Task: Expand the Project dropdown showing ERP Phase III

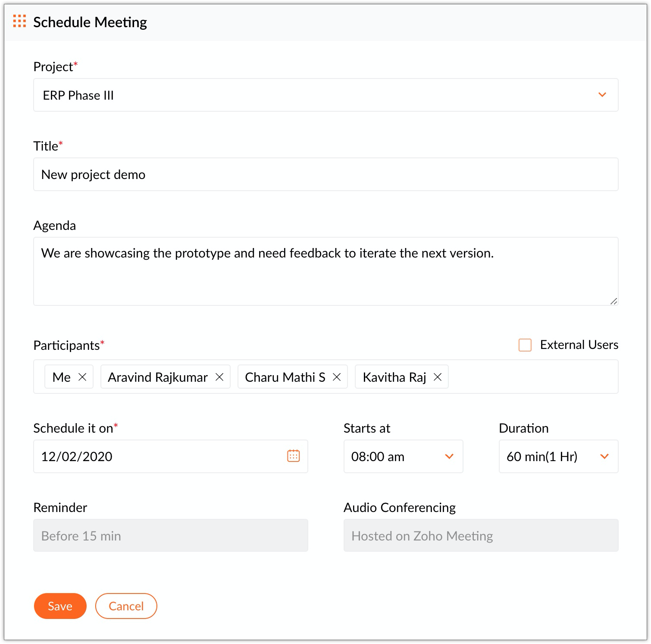Action: 602,95
